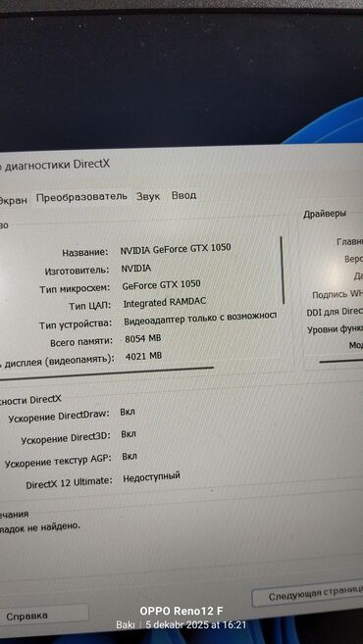Click the Драйверы group heading

point(325,214)
